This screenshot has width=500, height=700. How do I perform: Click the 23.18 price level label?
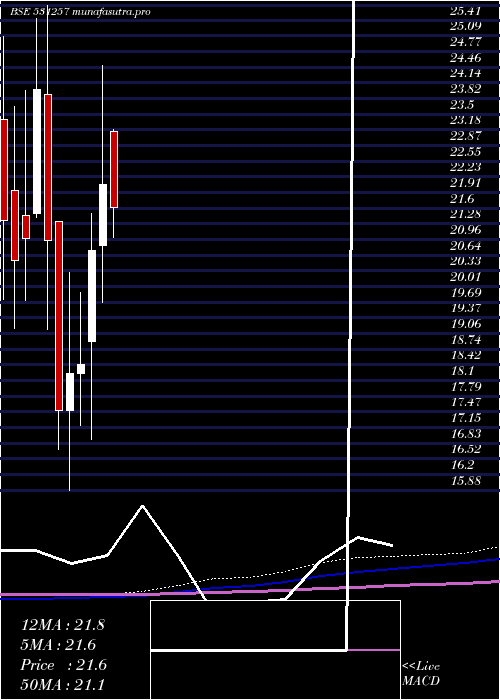[465, 120]
